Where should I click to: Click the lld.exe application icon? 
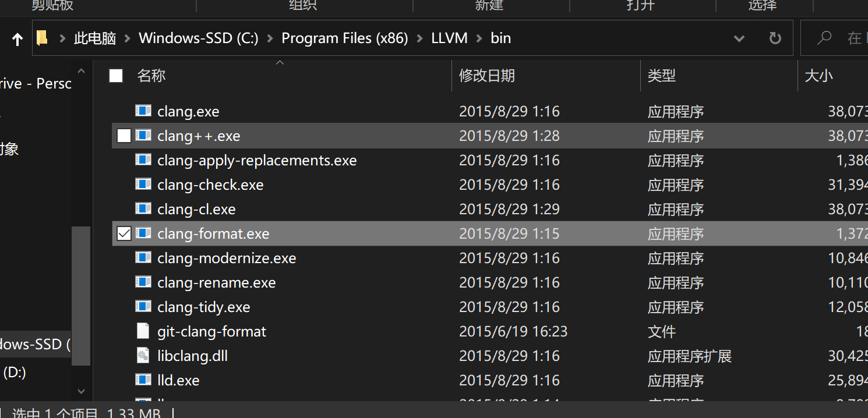pos(143,380)
